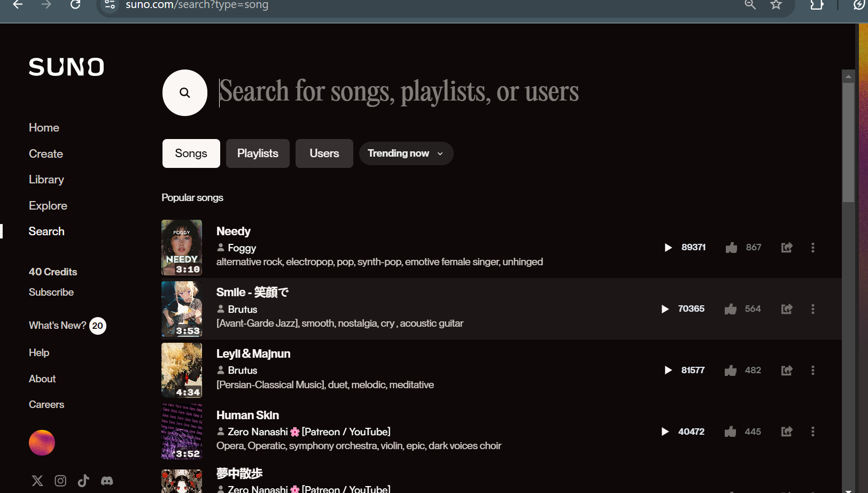The height and width of the screenshot is (493, 868).
Task: Click the profile avatar in the sidebar
Action: tap(42, 442)
